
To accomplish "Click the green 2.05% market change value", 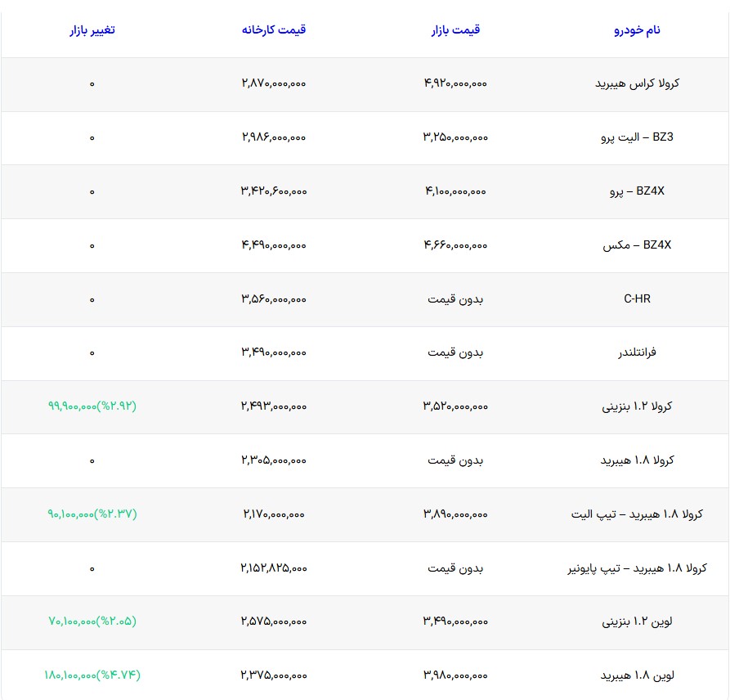I will [x=92, y=622].
